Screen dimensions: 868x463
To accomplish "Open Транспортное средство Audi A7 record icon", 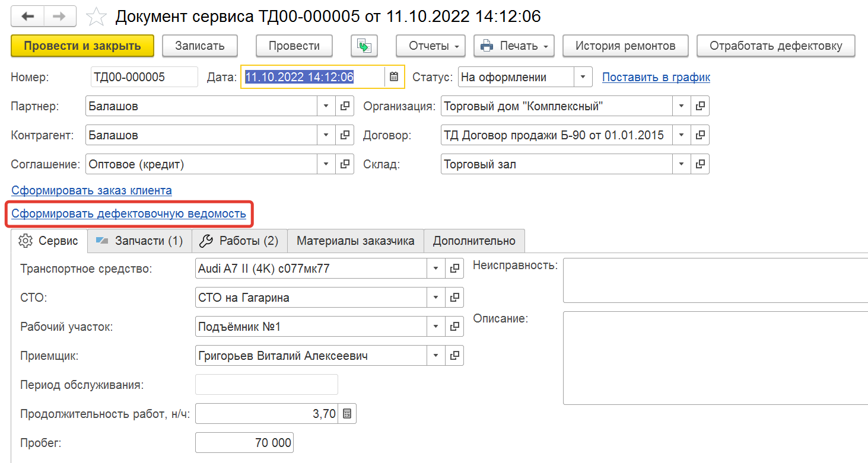I will [x=454, y=269].
